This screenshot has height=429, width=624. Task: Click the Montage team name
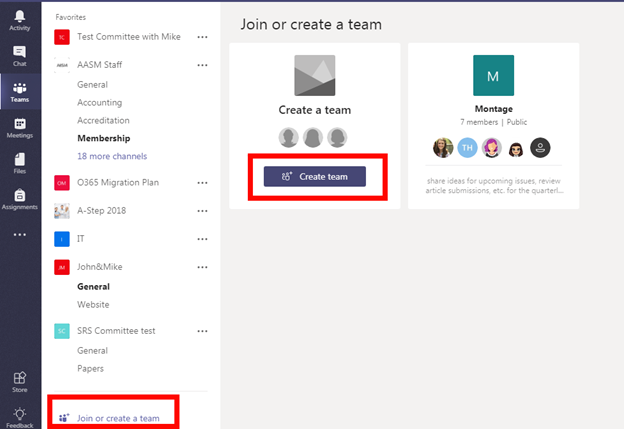(493, 109)
